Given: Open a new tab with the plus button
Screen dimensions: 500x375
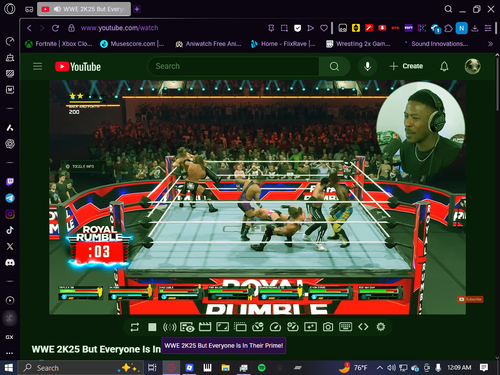Looking at the screenshot, I should (x=137, y=9).
